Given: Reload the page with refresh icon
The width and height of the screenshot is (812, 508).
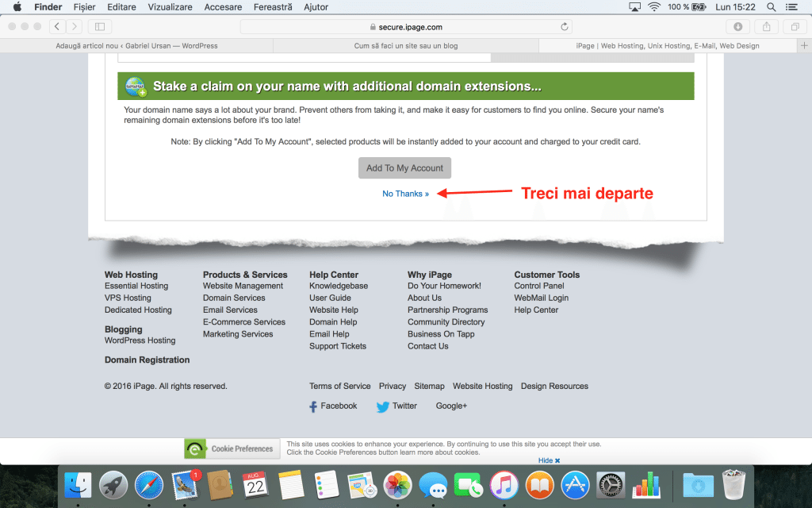Looking at the screenshot, I should pyautogui.click(x=565, y=26).
